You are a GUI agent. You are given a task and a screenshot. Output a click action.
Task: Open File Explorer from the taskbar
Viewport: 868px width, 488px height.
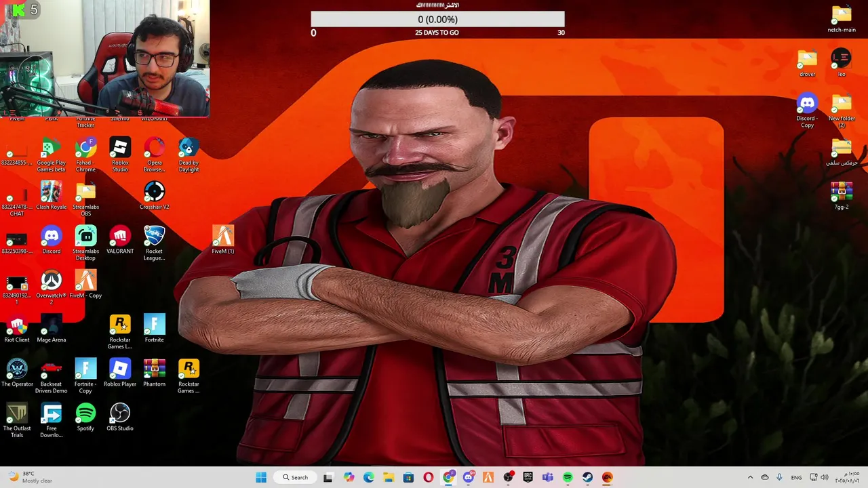pyautogui.click(x=388, y=477)
